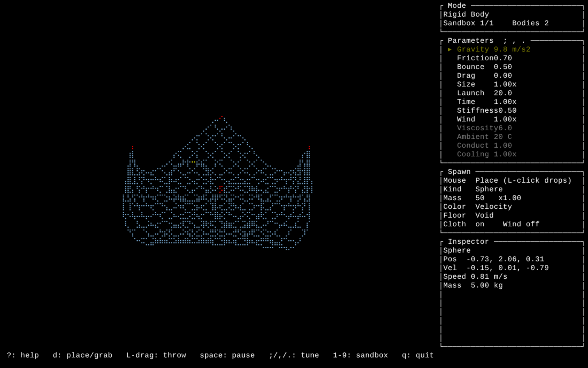
Task: Click the Parameters panel title
Action: coord(470,41)
